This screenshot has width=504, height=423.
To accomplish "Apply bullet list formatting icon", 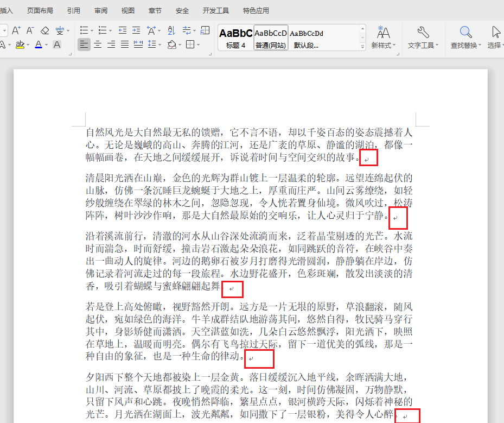I will pos(83,29).
